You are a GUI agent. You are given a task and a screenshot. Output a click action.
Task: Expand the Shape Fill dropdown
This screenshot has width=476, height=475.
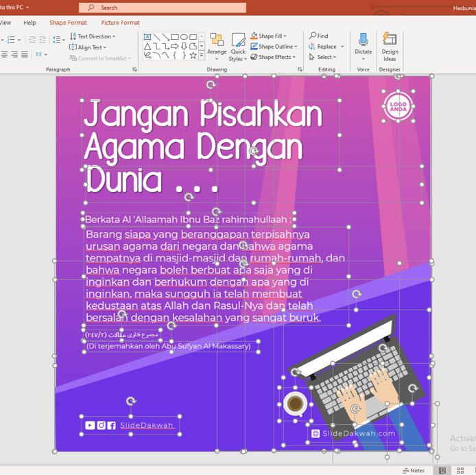coord(268,36)
